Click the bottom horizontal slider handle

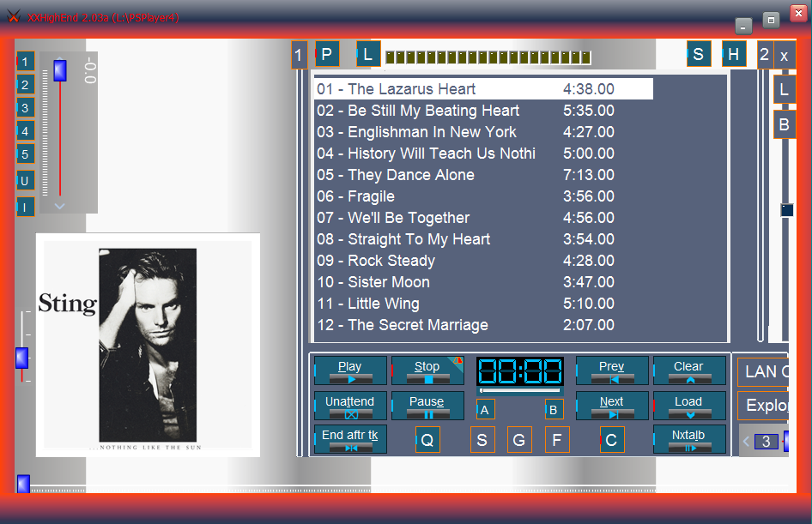23,484
